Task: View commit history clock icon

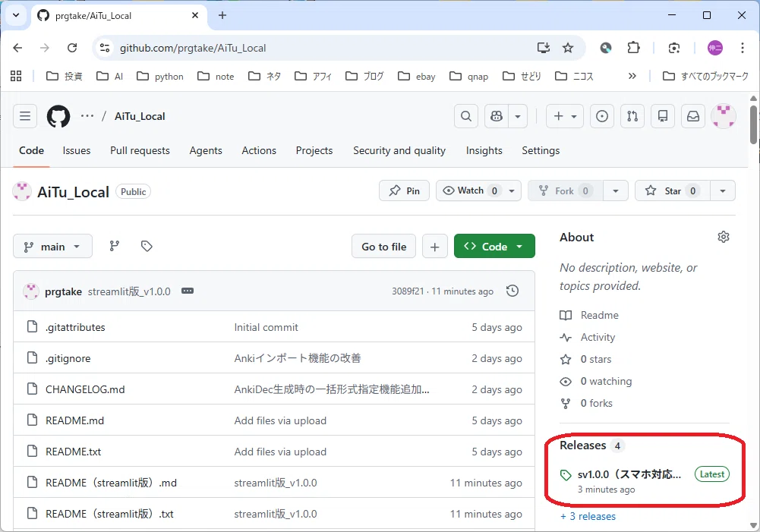Action: click(512, 291)
